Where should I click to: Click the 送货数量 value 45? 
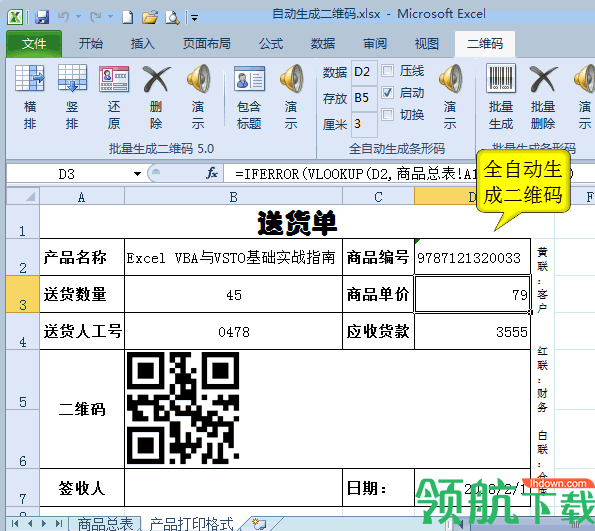click(x=233, y=295)
